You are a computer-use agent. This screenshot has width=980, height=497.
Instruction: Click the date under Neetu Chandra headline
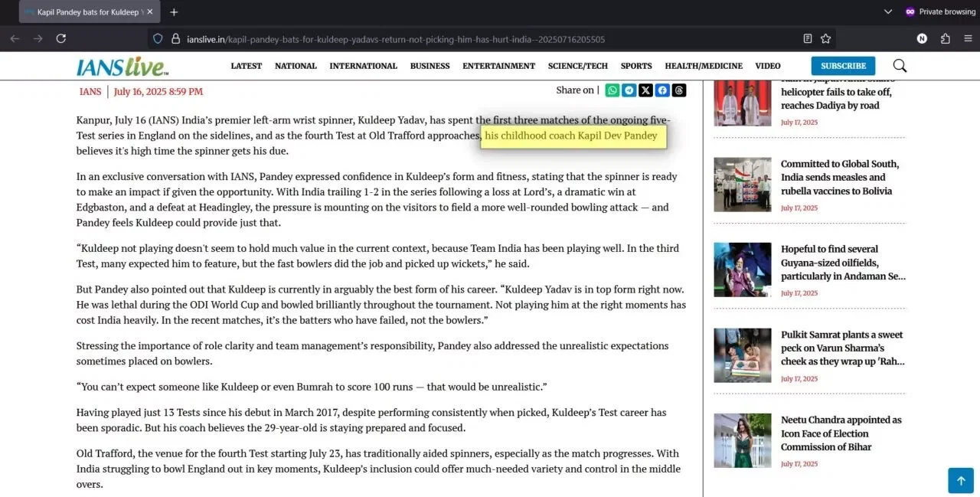[x=799, y=464]
